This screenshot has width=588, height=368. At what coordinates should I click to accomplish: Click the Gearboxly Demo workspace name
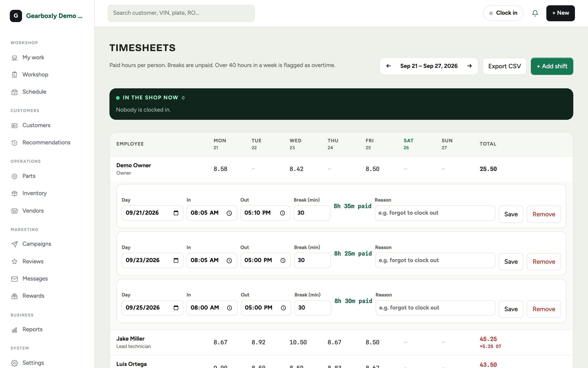[54, 16]
